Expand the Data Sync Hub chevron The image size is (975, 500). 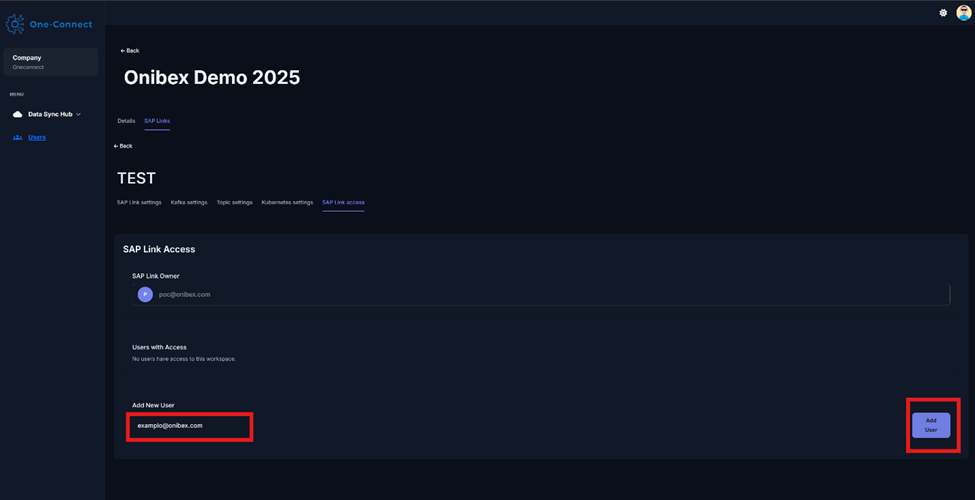click(79, 114)
